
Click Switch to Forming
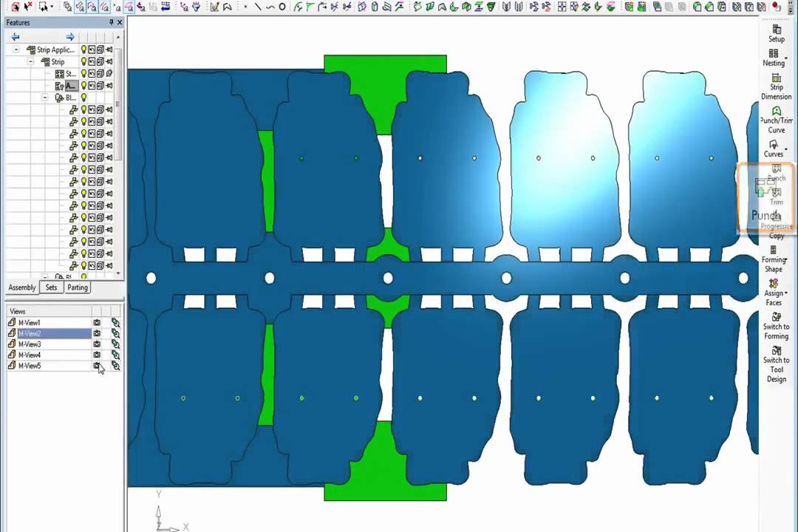point(776,326)
